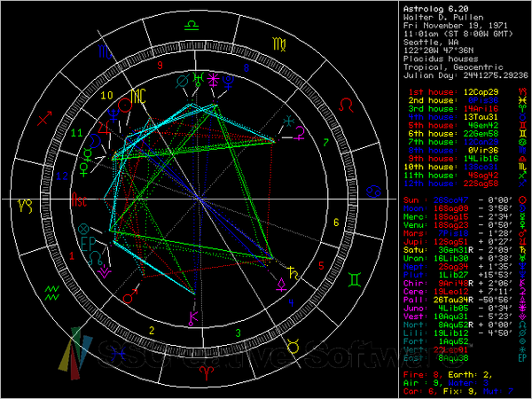532x399 pixels.
Task: Click the Aquarius sign glyph on the outer ring
Action: click(x=52, y=293)
